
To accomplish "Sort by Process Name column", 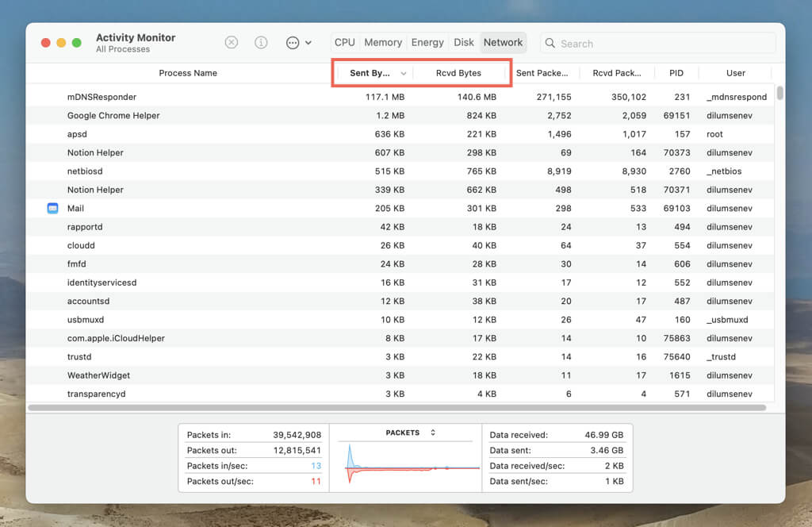I will click(188, 73).
